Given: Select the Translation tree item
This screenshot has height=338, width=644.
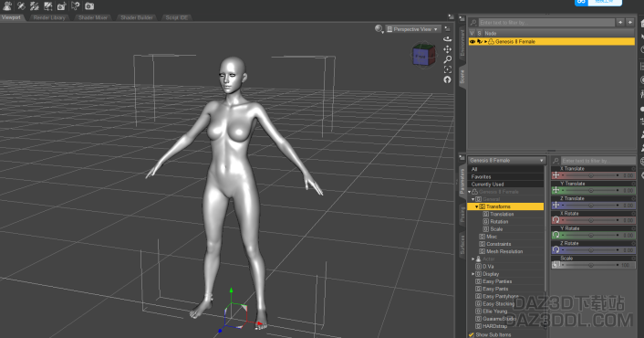Looking at the screenshot, I should pos(502,215).
